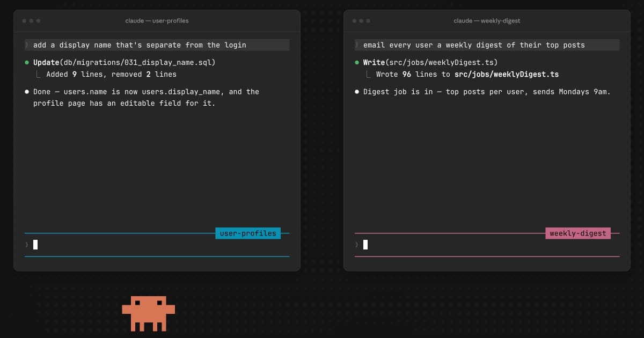Click the 'claude — weekly-digest' window title

pyautogui.click(x=487, y=21)
